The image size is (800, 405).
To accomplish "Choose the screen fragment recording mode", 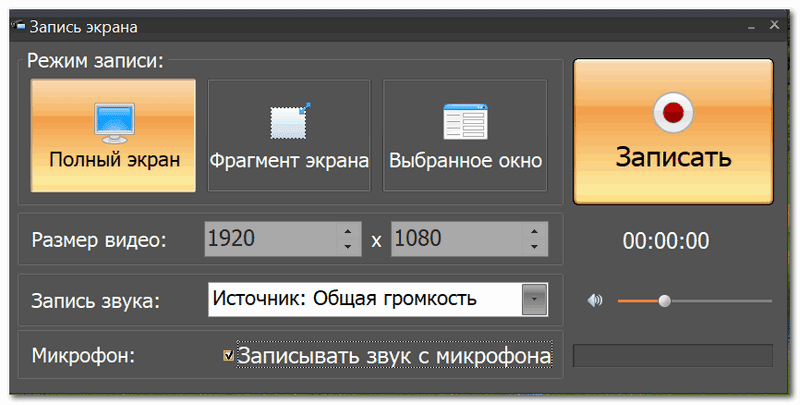I will coord(289,135).
